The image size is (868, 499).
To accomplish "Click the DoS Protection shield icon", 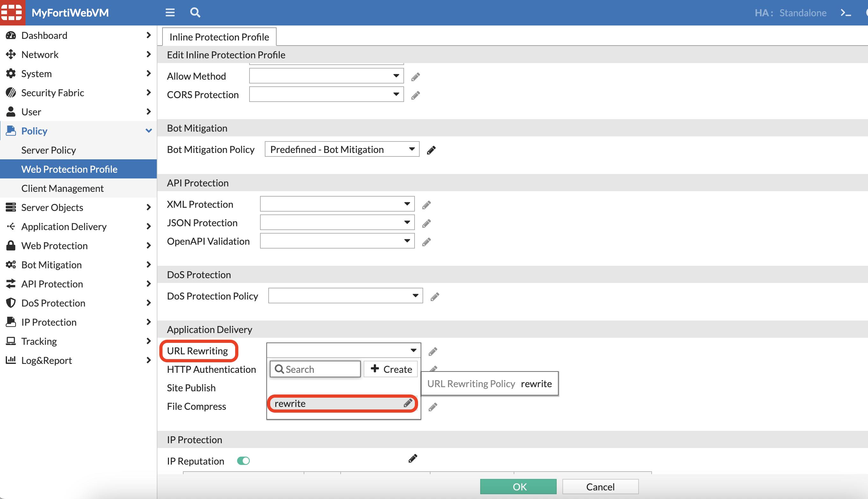I will [11, 303].
